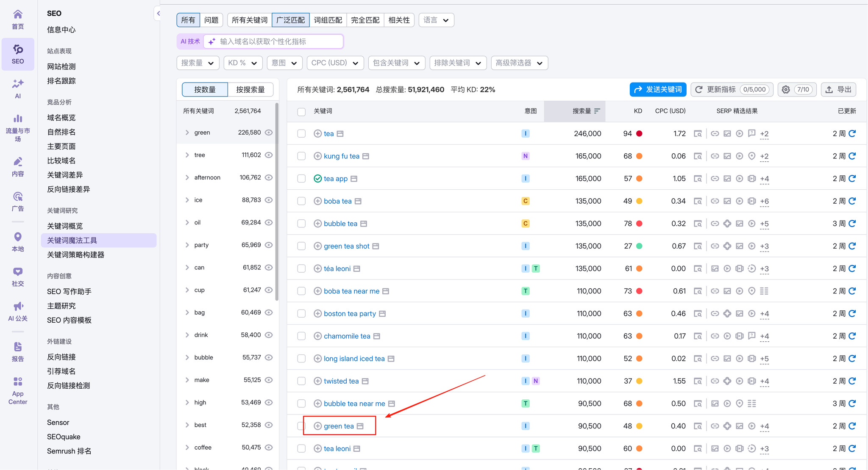Expand the oil keyword group
Screen dimensions: 868x470
[187, 222]
